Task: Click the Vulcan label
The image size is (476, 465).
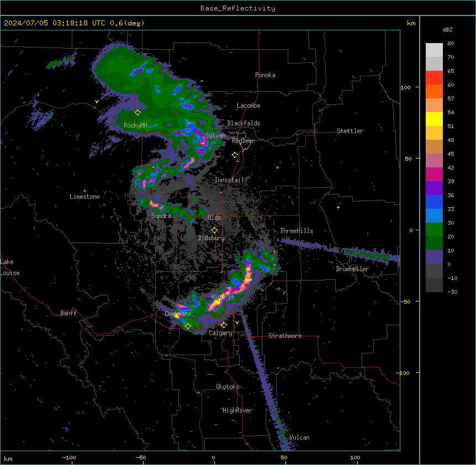Action: coord(299,437)
